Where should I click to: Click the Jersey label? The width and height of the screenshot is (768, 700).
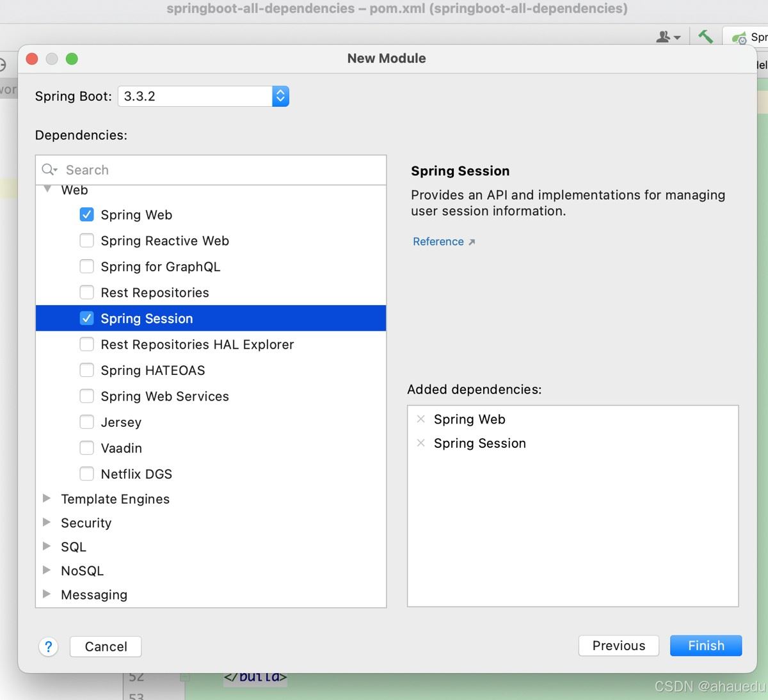121,422
